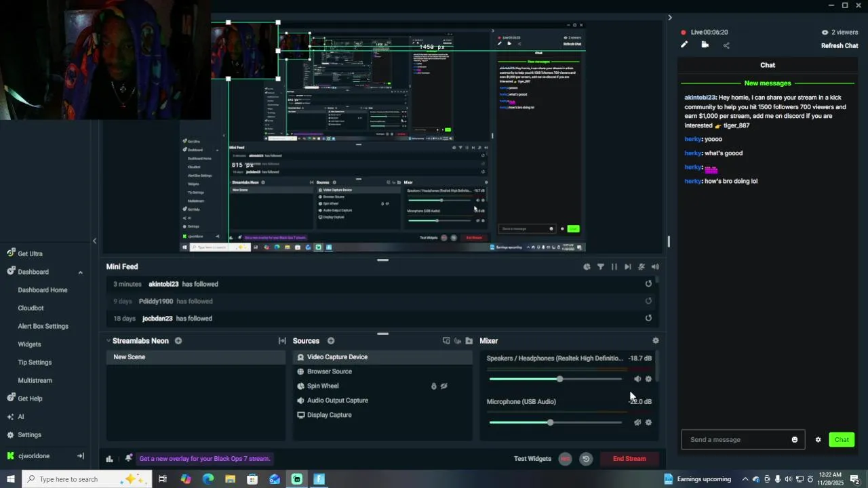Toggle the muted alerts icon in Mini Feed
The image size is (868, 488).
pyautogui.click(x=642, y=267)
